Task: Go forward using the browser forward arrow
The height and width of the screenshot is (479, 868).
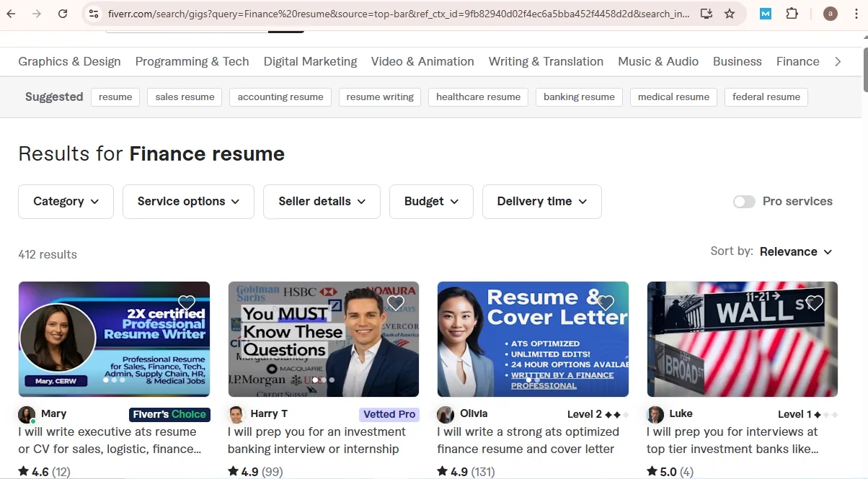Action: pyautogui.click(x=37, y=14)
